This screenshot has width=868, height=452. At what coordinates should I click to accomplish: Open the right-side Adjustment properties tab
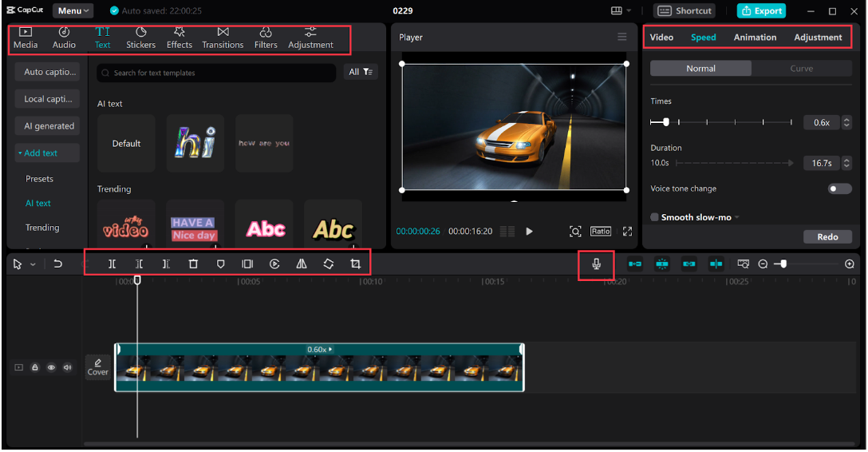818,37
